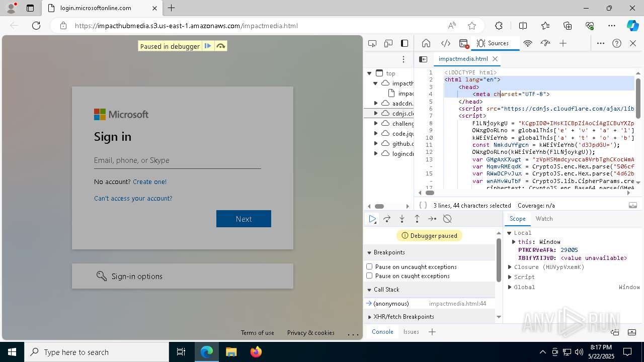This screenshot has height=362, width=644.
Task: Open the Privacy & cookies link
Action: coord(310,333)
